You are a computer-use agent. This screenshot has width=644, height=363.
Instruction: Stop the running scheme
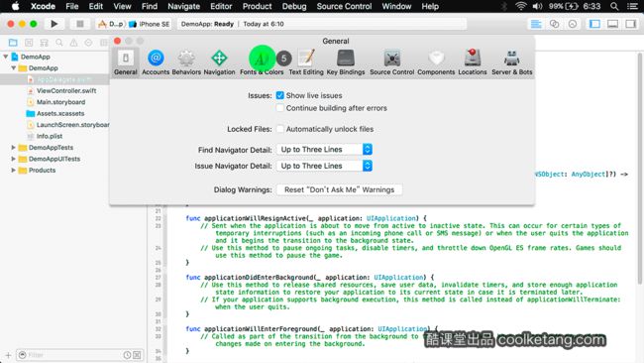(x=80, y=24)
